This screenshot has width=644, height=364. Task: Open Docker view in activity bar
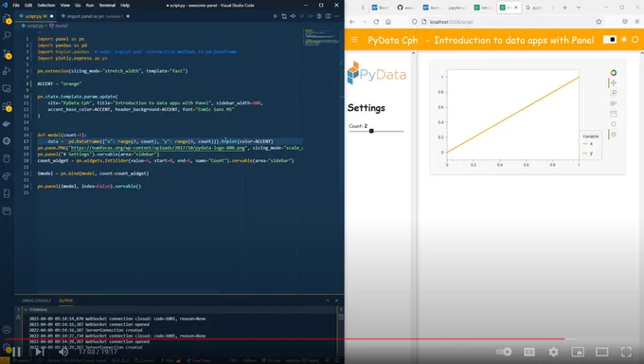click(7, 123)
